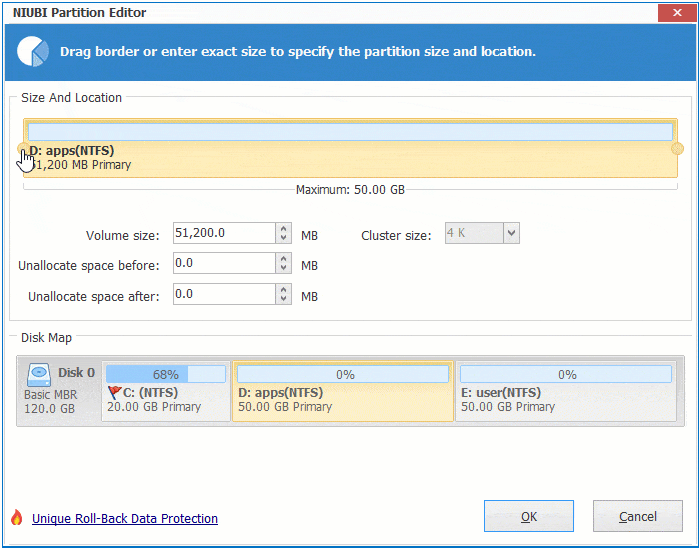
Task: Click the pie chart partition icon in header
Action: pos(33,51)
